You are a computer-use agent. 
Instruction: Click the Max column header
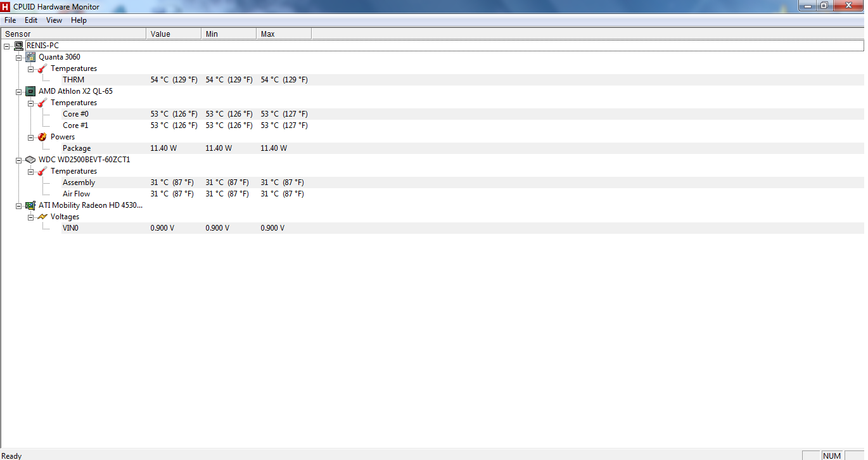pyautogui.click(x=284, y=34)
